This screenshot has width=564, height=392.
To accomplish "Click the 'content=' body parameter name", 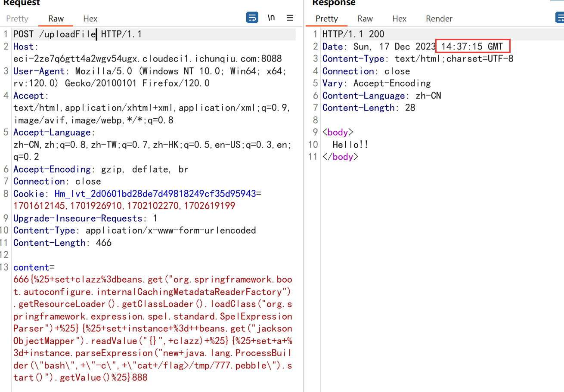I will point(31,267).
